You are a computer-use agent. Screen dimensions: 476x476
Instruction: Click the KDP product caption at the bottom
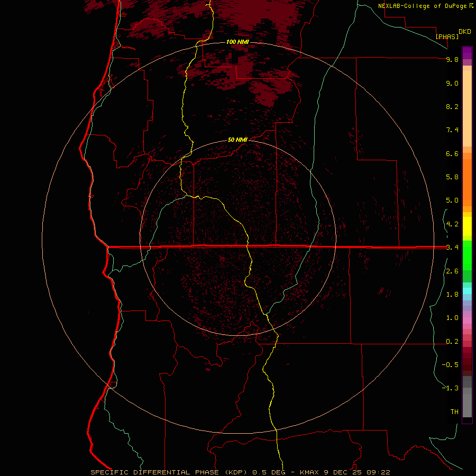[x=240, y=472]
